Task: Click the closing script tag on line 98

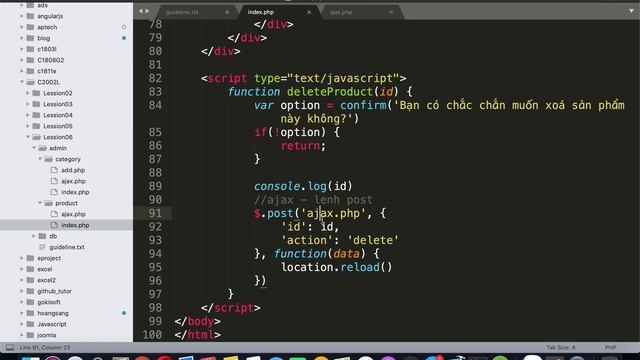Action: pyautogui.click(x=231, y=308)
